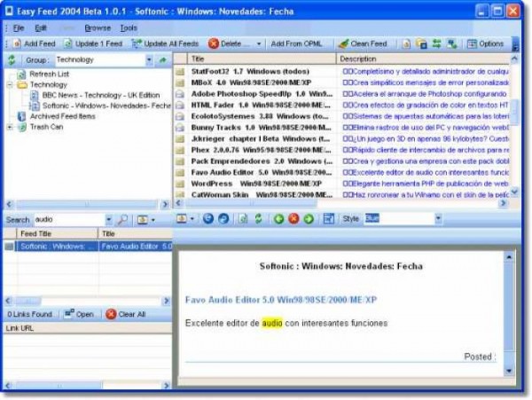Click the Clear All button
Image resolution: width=532 pixels, height=400 pixels.
pyautogui.click(x=126, y=314)
